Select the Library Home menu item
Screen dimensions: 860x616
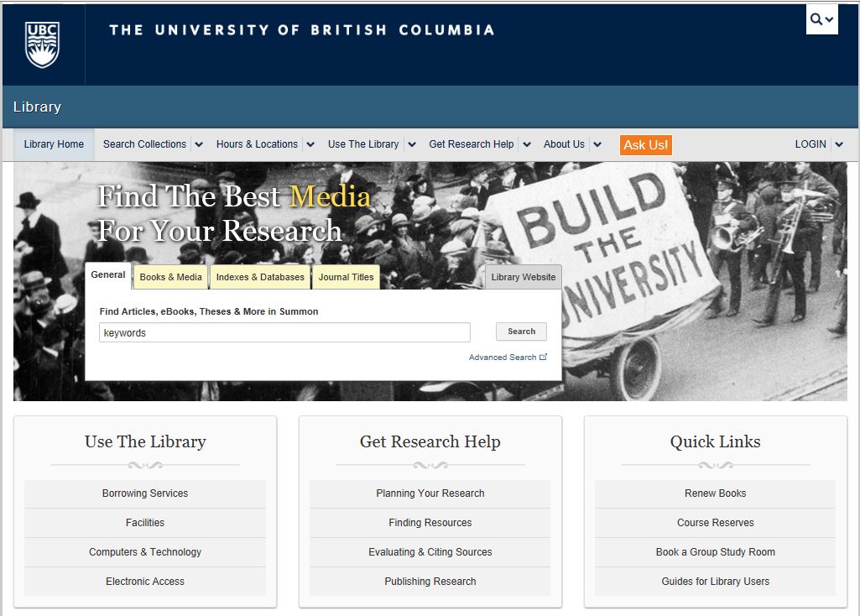[x=54, y=144]
